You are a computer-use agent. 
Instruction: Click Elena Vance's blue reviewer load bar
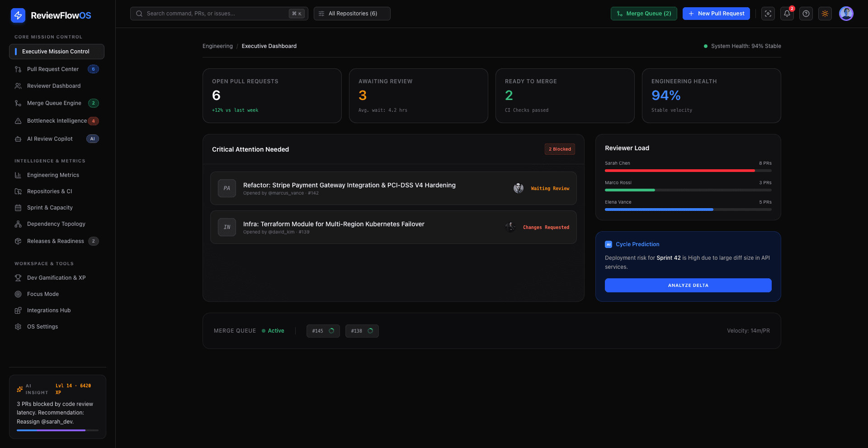tap(659, 210)
